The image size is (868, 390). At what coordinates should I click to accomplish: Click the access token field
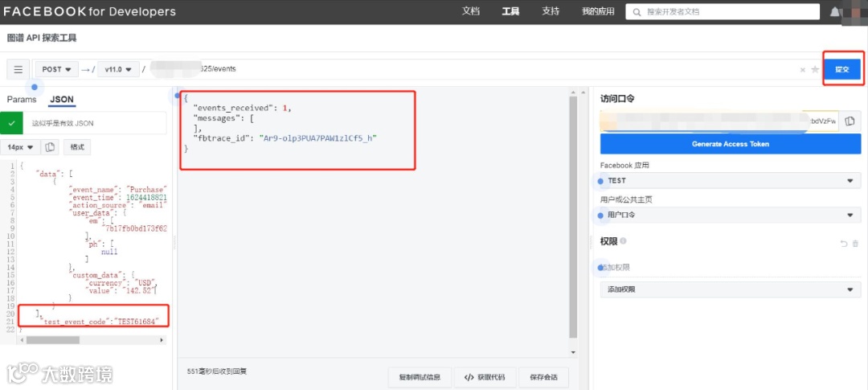(x=719, y=121)
